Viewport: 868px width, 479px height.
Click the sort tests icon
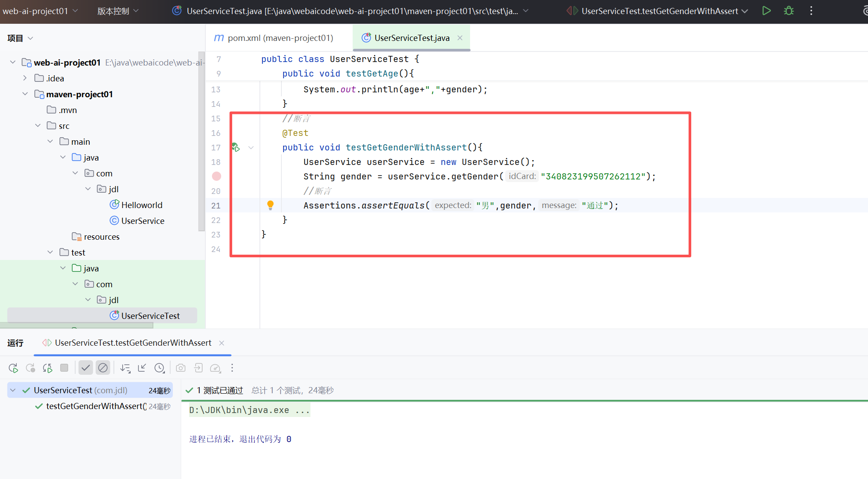click(125, 368)
